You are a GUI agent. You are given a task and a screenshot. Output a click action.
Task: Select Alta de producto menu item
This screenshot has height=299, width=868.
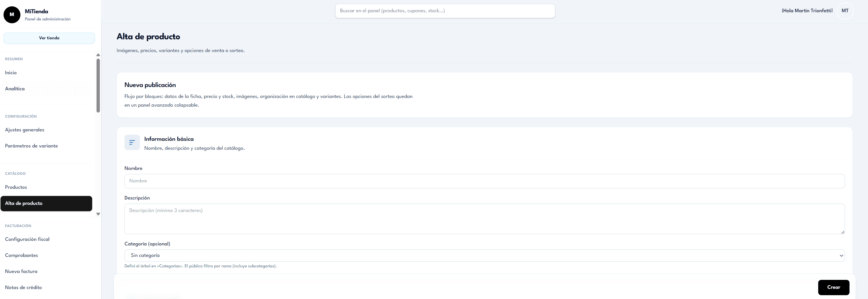coord(46,204)
